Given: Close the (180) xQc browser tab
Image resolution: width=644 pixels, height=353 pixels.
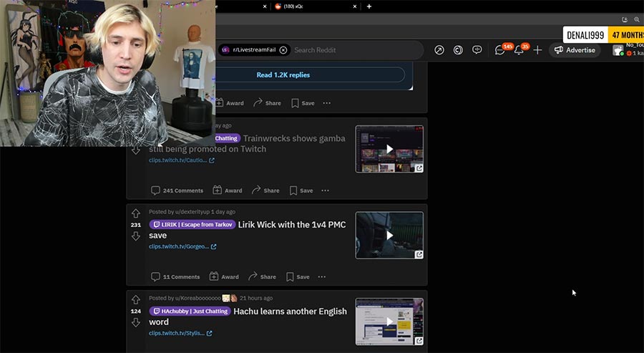Looking at the screenshot, I should coord(355,6).
